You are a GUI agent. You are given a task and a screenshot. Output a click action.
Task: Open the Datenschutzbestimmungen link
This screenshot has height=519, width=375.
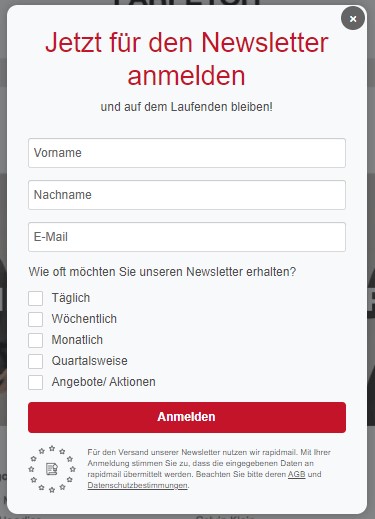pos(137,485)
